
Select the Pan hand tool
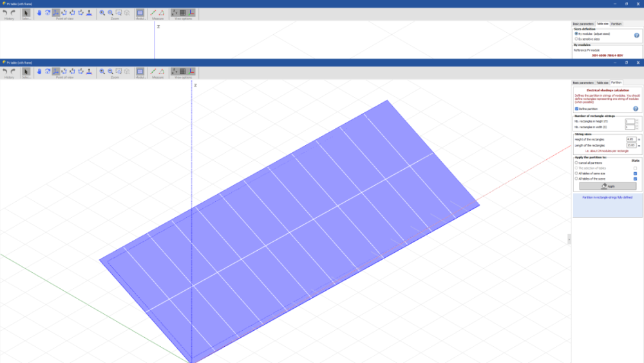39,71
